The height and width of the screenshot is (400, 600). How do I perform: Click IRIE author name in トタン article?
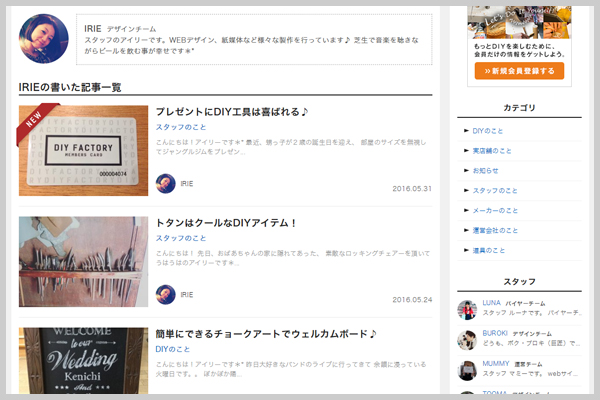[187, 295]
